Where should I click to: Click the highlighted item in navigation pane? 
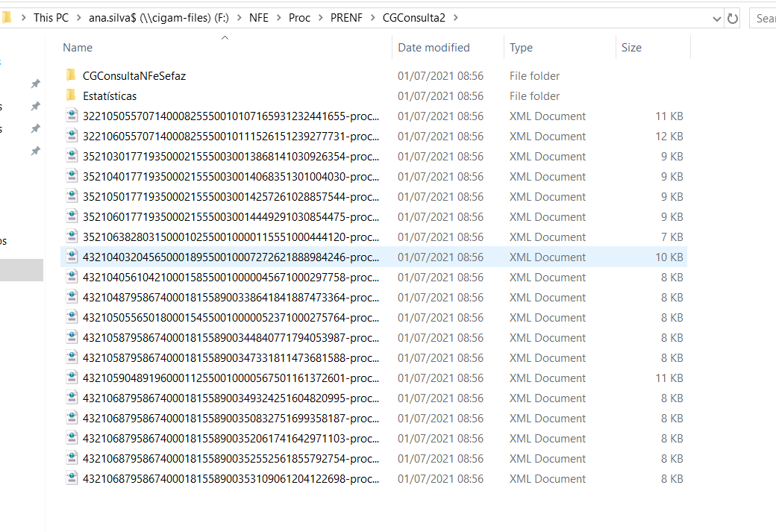[22, 270]
